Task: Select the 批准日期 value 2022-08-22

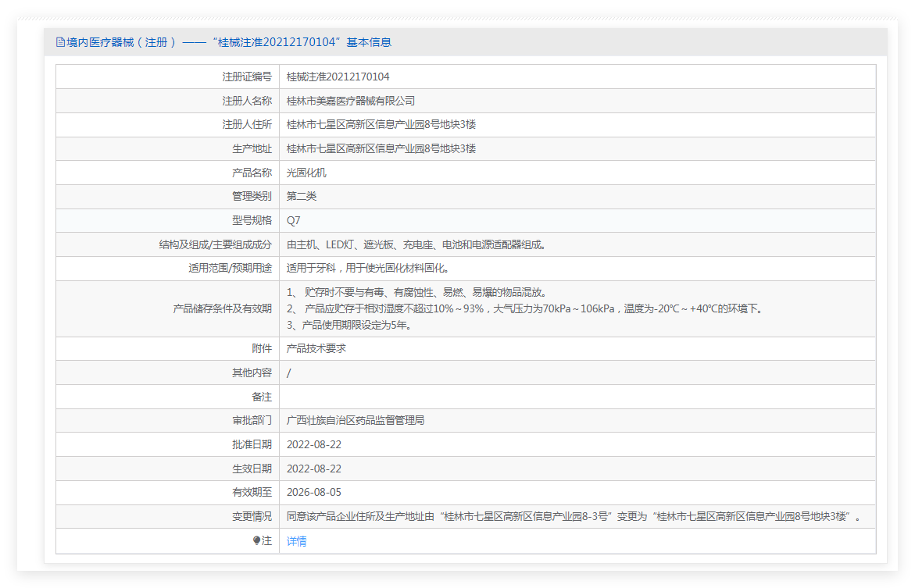Action: point(314,444)
